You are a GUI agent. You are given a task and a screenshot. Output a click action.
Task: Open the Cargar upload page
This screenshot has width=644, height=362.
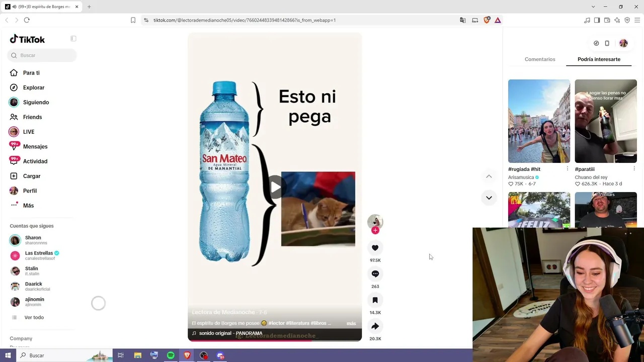coord(32,176)
